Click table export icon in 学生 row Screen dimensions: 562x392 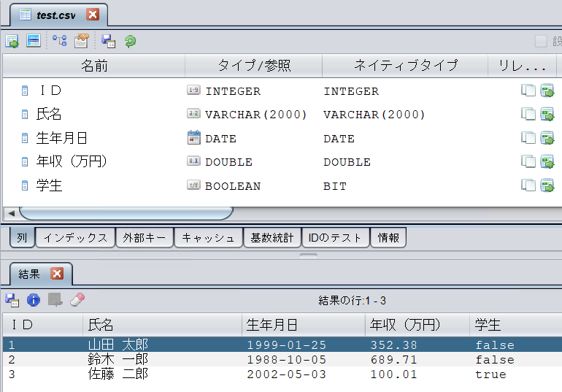click(547, 185)
